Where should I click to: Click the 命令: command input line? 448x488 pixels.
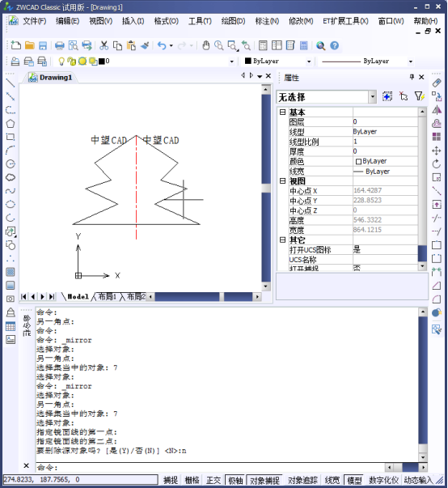(210, 467)
